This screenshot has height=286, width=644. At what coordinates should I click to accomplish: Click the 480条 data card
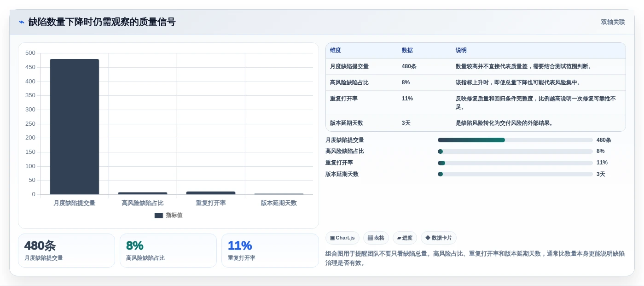point(66,251)
